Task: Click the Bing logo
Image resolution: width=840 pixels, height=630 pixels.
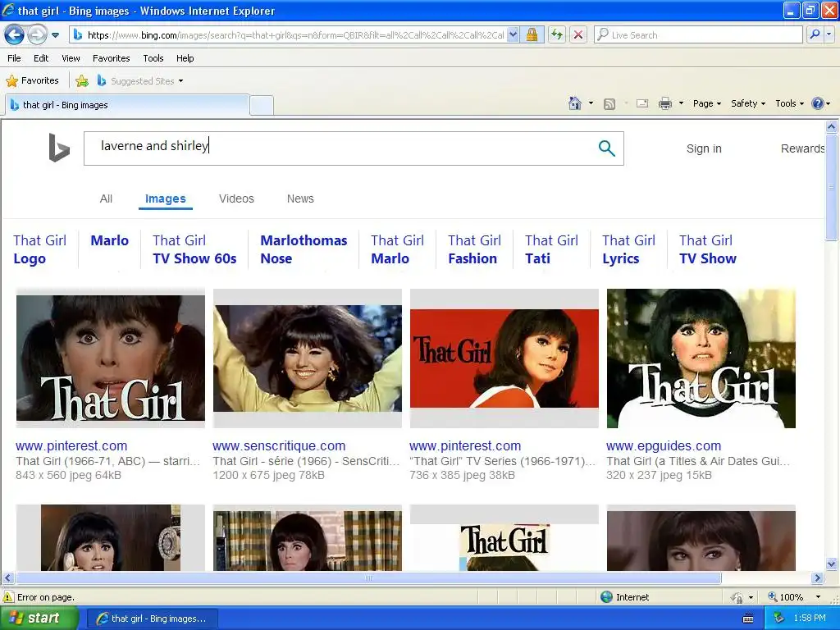Action: (59, 148)
